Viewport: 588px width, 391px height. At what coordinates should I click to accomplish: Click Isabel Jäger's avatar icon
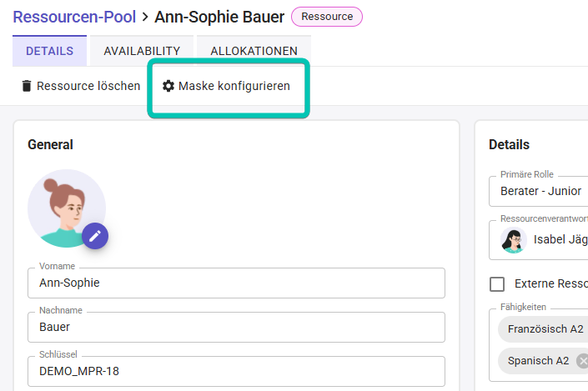click(x=514, y=240)
